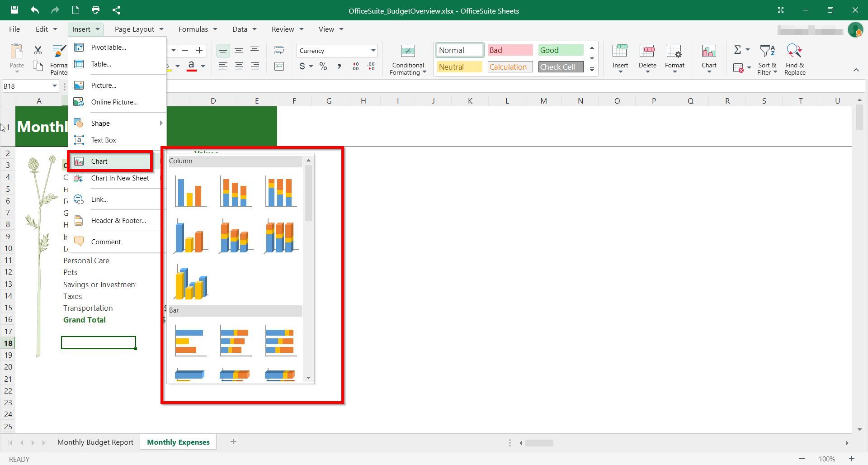Expand the Conditional Formatting dropdown

pyautogui.click(x=424, y=72)
